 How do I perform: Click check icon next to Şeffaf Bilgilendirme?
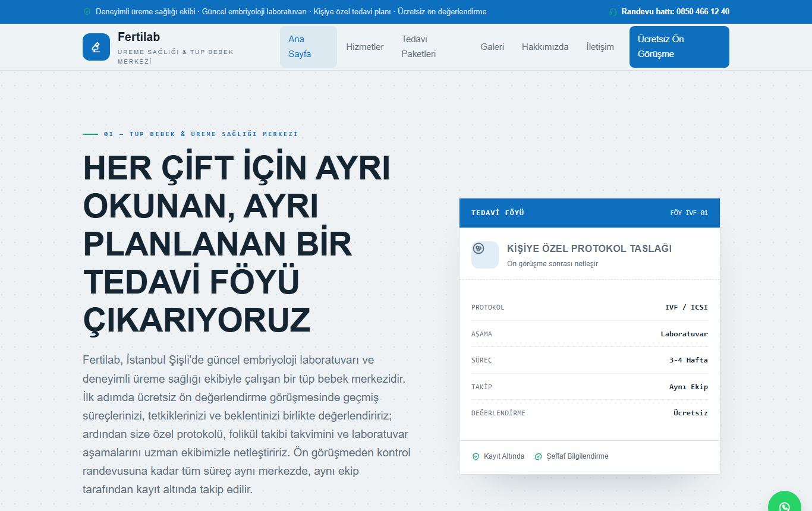point(539,456)
